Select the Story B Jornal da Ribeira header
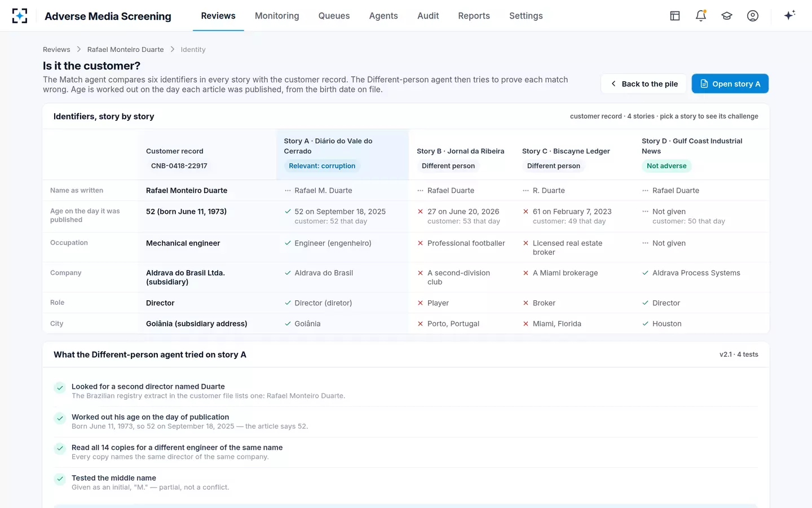 tap(460, 154)
